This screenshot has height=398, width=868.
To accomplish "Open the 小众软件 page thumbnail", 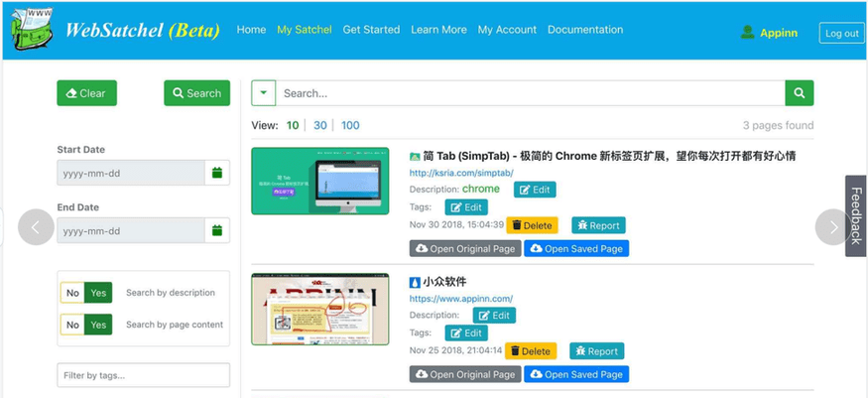I will pos(320,309).
